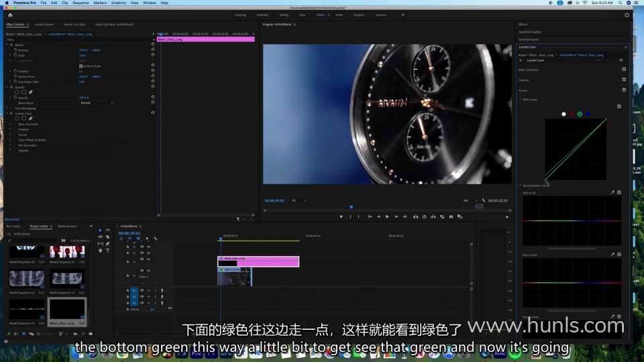
Task: Click the Hue vs Sat eyedropper icon
Action: click(612, 192)
